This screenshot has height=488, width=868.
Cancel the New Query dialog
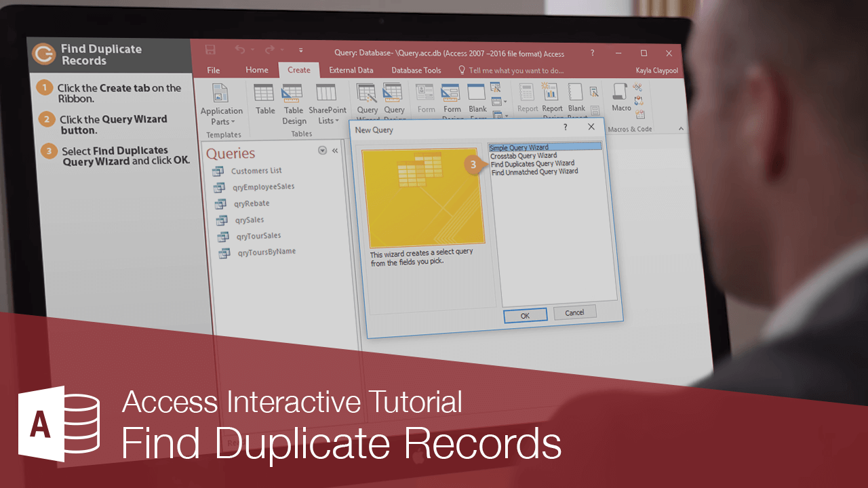574,312
